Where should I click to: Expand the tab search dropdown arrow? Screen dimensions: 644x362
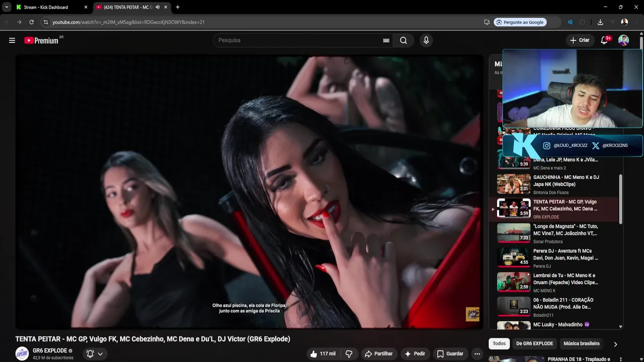[6, 7]
